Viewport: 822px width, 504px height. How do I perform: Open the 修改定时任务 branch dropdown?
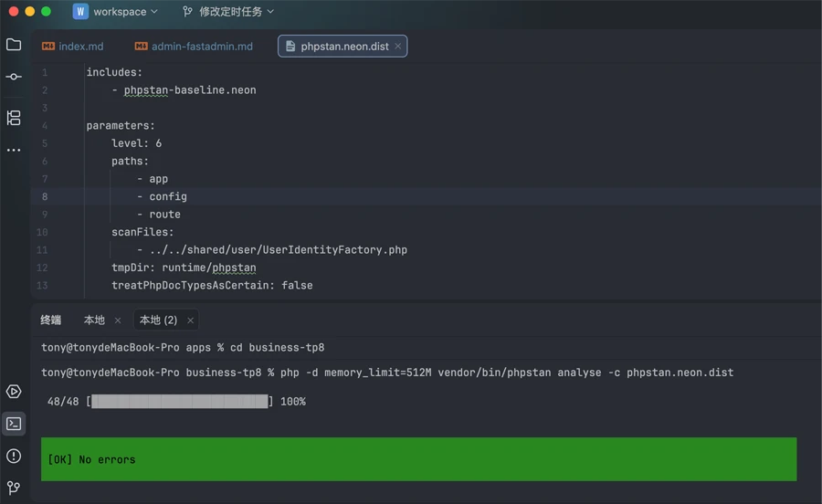pyautogui.click(x=227, y=12)
